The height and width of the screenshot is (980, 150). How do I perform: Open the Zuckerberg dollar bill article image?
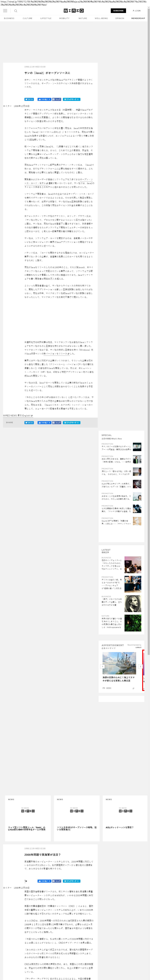pyautogui.click(x=133, y=604)
